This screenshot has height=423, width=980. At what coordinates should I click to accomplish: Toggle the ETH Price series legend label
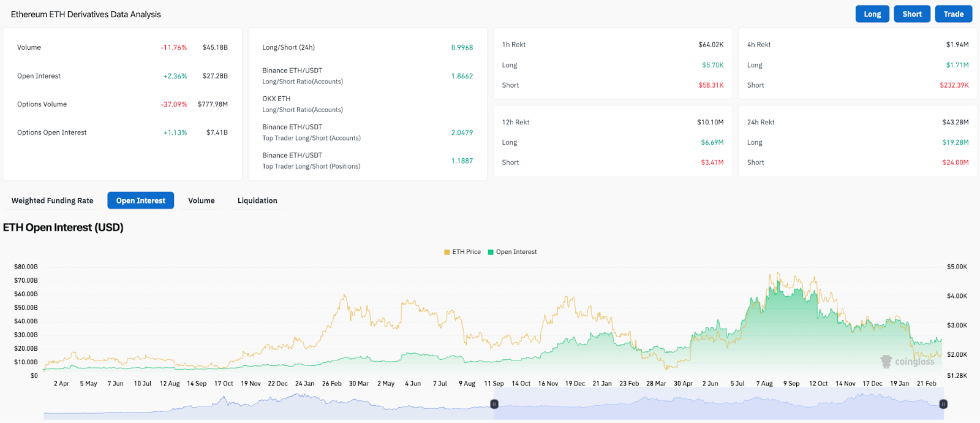(x=466, y=252)
